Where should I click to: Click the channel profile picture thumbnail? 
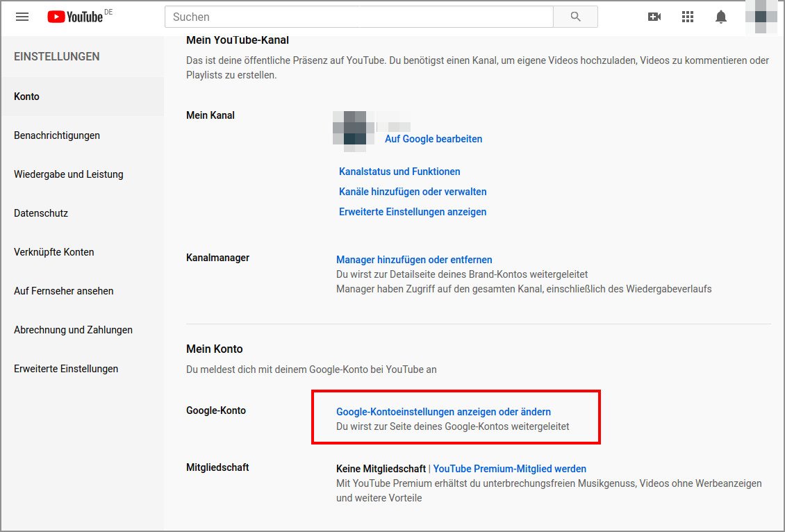click(x=349, y=131)
